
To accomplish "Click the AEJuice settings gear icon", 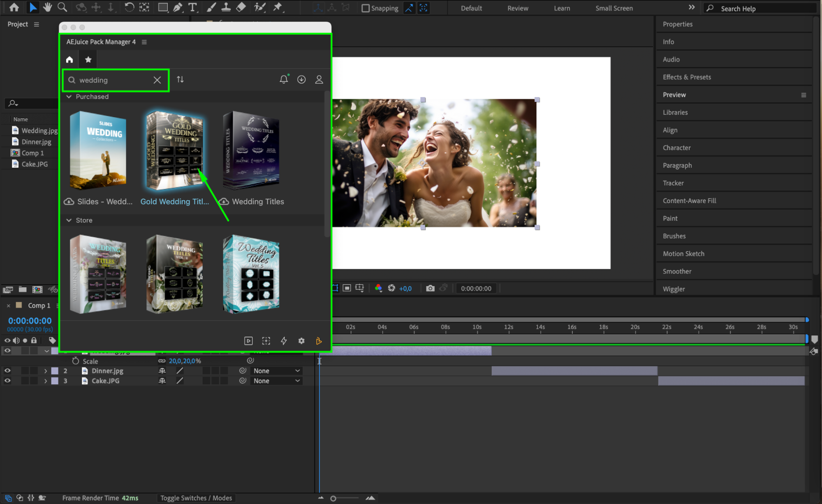I will pyautogui.click(x=301, y=341).
